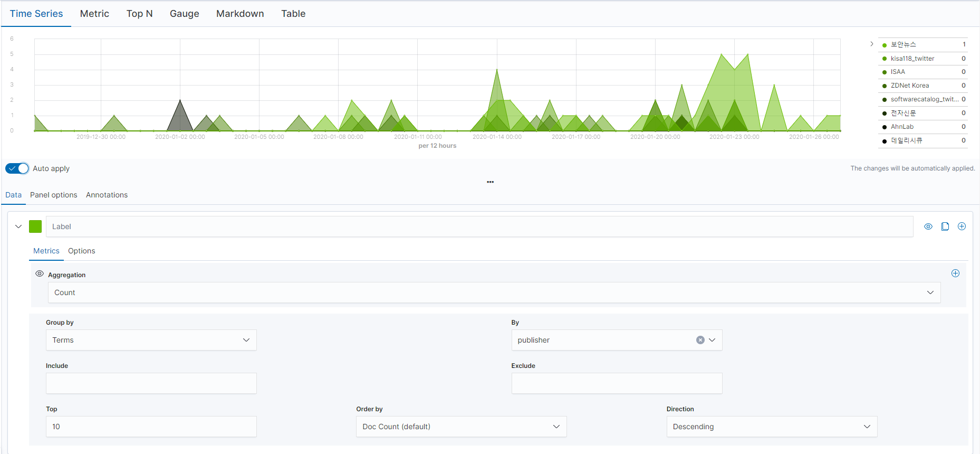Select the series Metrics tab

[46, 251]
